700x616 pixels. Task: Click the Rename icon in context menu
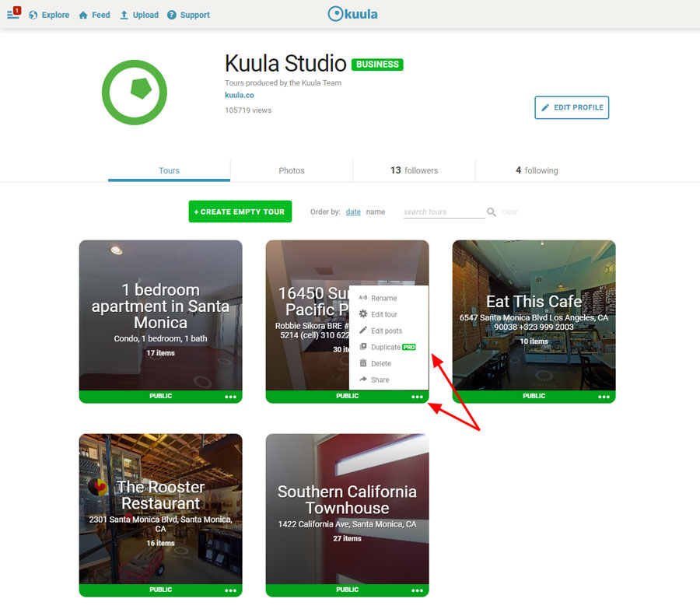[x=363, y=298]
